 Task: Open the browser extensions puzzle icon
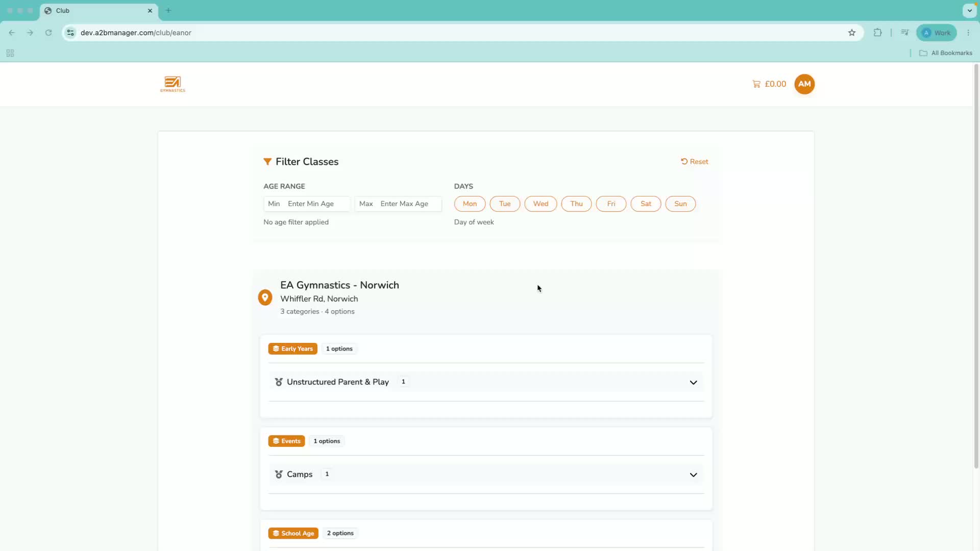pos(877,33)
